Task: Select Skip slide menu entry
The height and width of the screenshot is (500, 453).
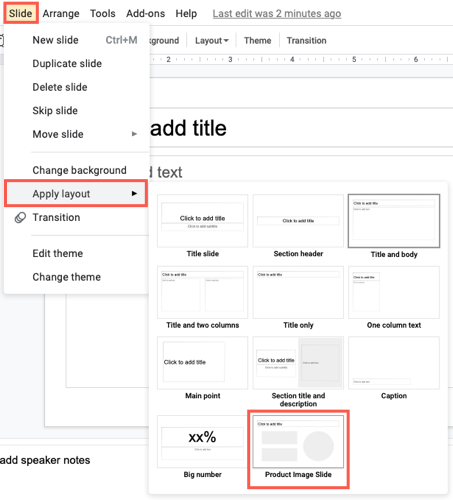Action: [77, 110]
